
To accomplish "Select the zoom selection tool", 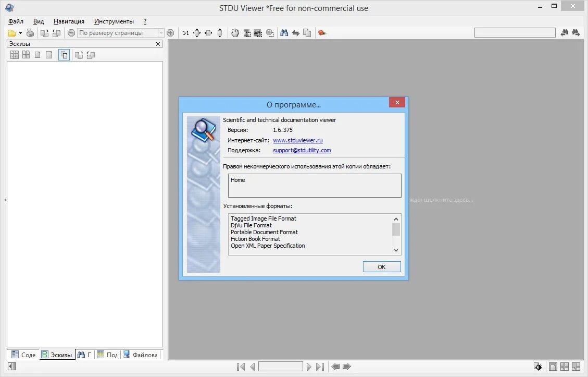I will (270, 33).
